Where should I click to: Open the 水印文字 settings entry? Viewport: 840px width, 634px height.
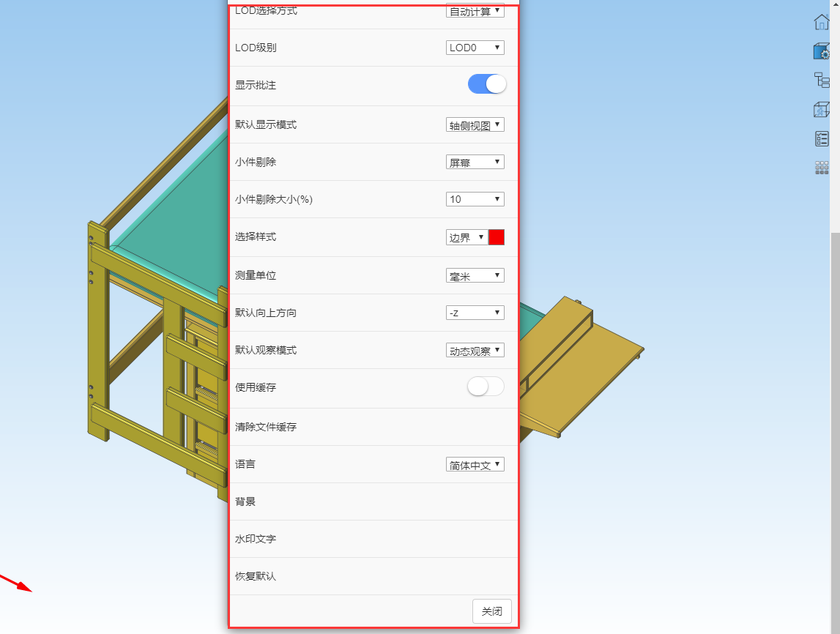pos(256,539)
